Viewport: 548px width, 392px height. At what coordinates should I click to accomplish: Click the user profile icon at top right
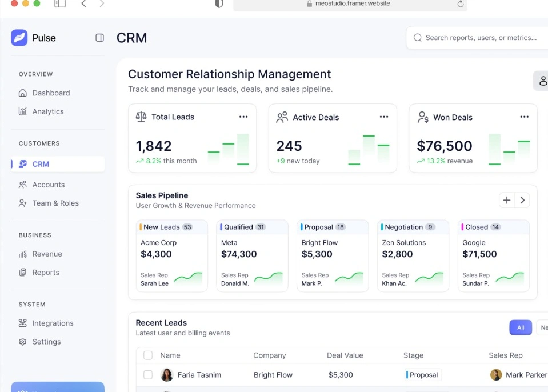coord(543,81)
